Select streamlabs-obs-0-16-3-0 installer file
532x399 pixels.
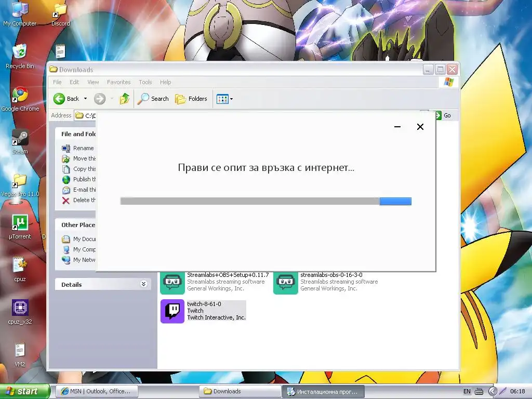[x=326, y=282]
